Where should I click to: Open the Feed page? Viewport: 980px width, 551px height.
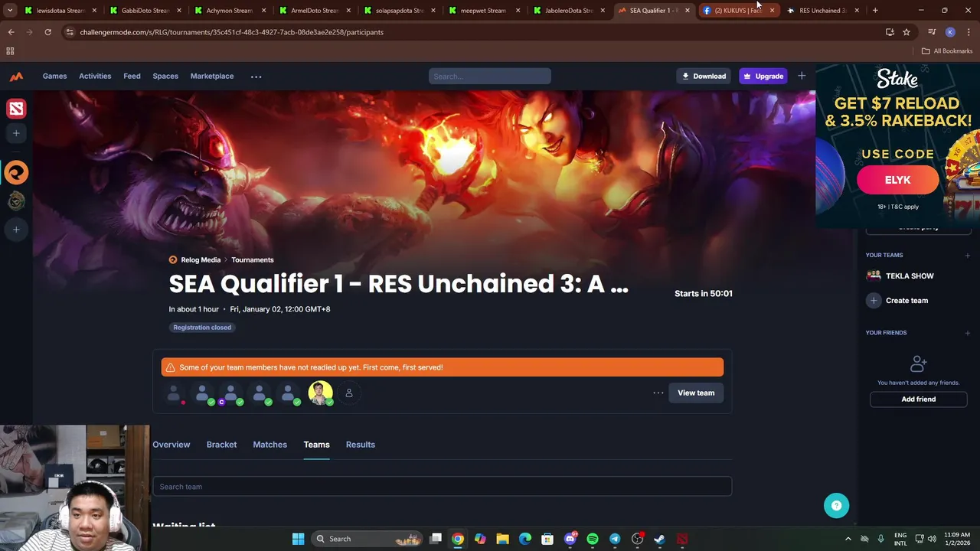click(x=132, y=76)
